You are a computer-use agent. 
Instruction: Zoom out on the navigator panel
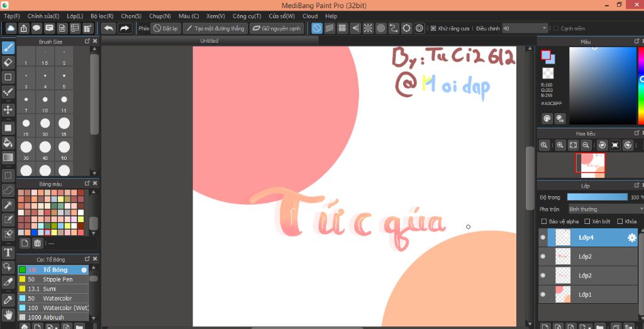[x=586, y=145]
